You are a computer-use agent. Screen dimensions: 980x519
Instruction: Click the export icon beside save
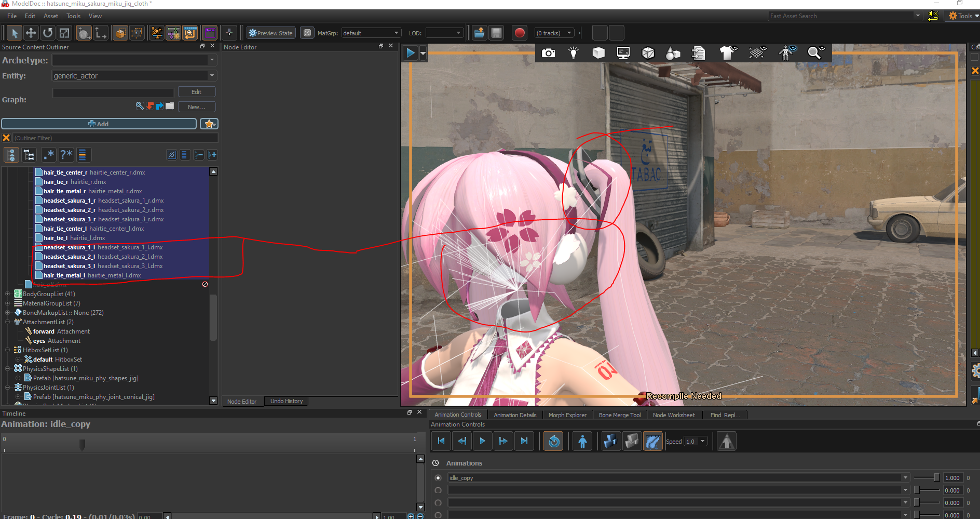479,33
